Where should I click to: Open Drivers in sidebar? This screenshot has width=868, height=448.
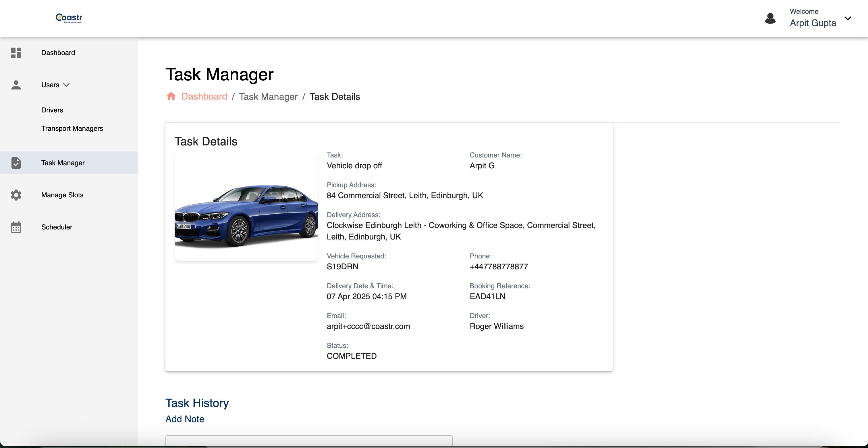tap(52, 110)
